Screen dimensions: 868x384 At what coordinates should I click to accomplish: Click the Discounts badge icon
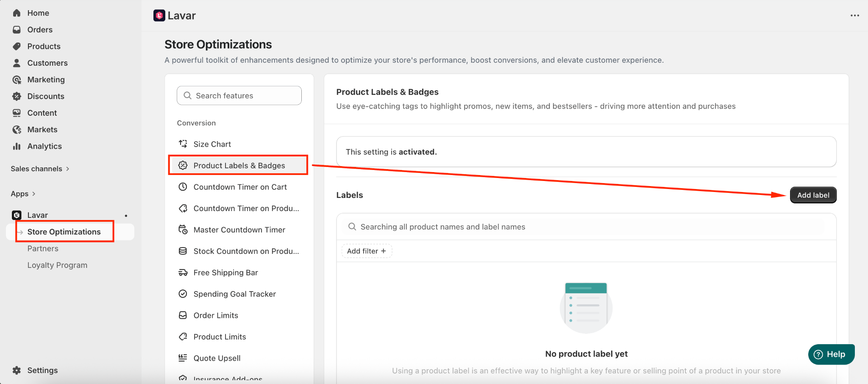coord(17,96)
